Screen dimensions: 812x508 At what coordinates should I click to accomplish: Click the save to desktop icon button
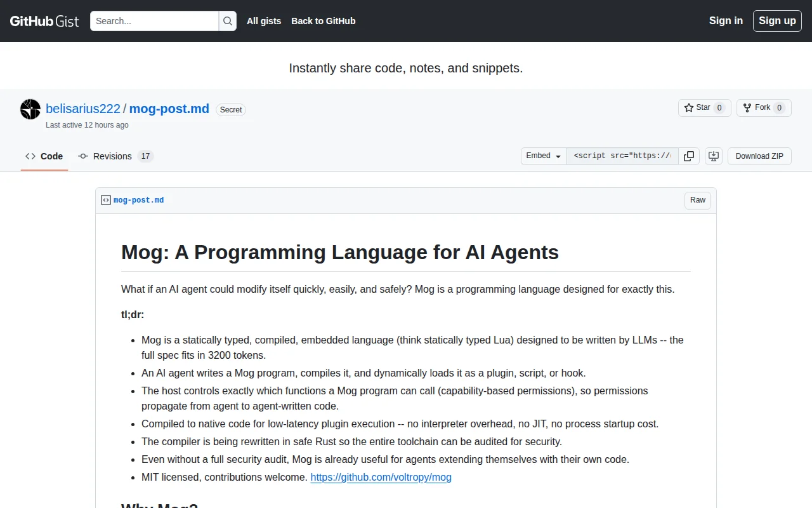714,156
